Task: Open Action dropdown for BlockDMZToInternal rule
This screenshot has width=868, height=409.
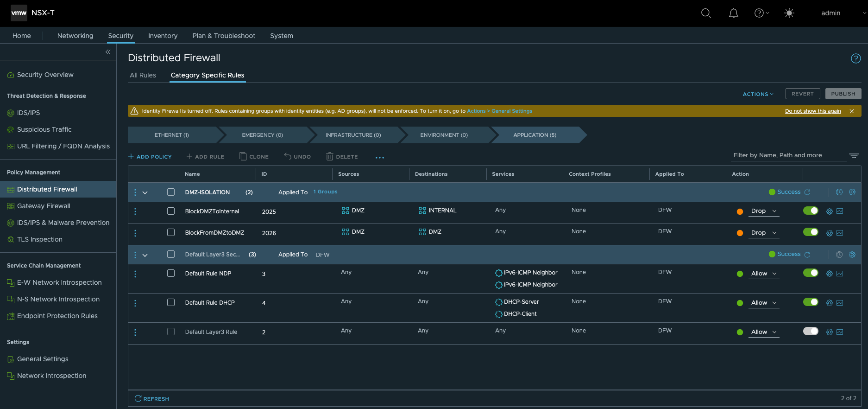Action: pyautogui.click(x=764, y=211)
